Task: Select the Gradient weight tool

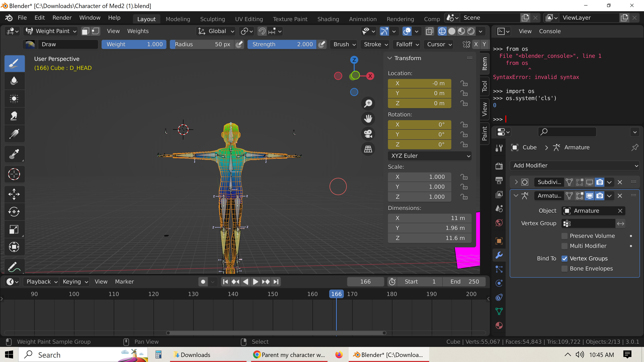Action: coord(14,134)
